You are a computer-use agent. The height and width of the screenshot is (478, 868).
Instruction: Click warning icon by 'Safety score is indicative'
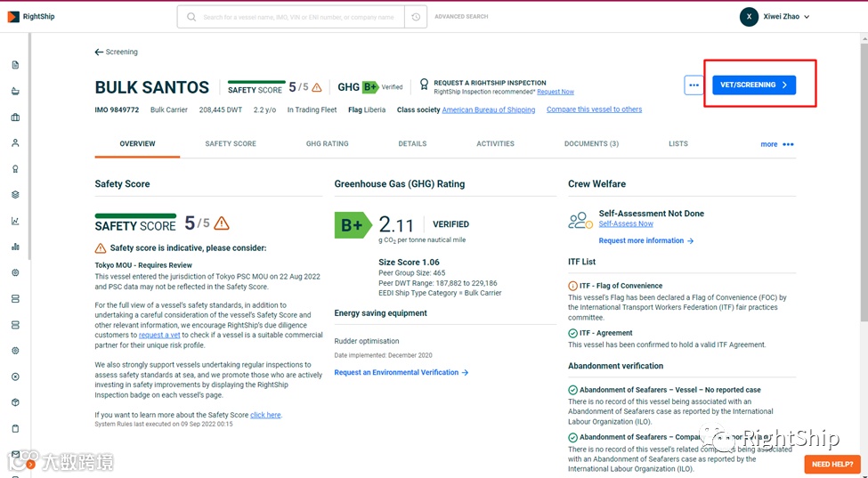[x=101, y=247]
